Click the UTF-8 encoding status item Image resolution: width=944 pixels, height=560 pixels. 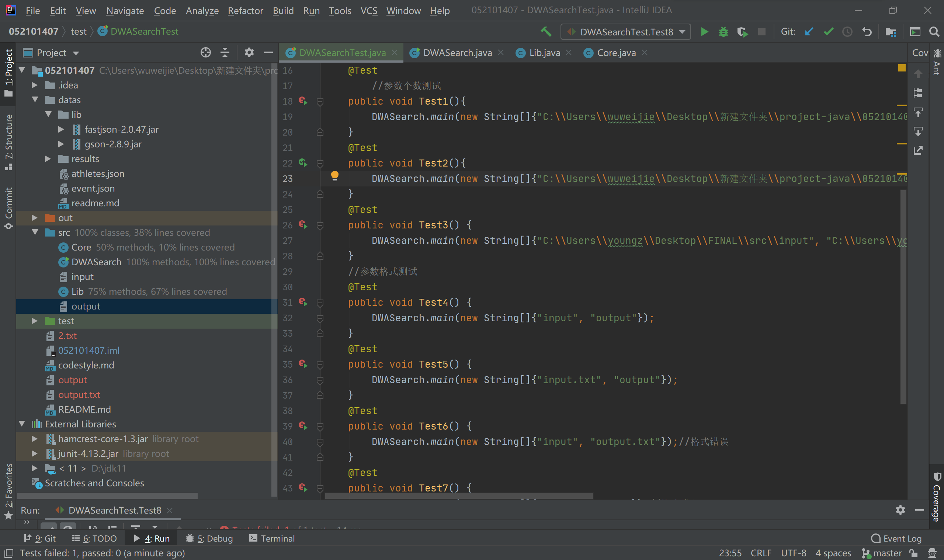[793, 553]
